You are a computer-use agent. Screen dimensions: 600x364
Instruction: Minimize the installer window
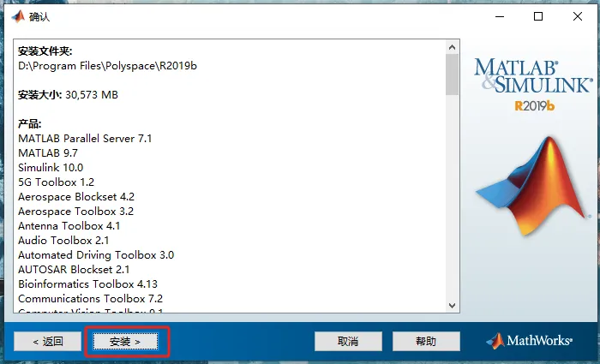tap(500, 16)
